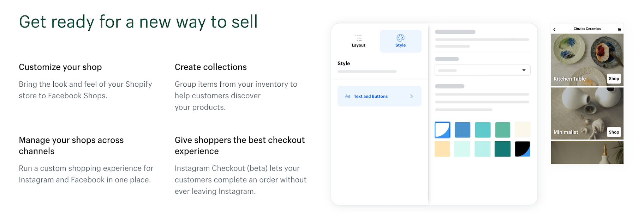Pick the peach color swatch
Screen dimensions: 644x216
click(x=442, y=149)
